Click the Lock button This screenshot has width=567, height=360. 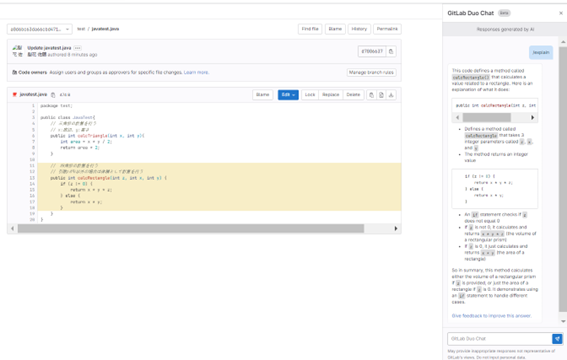310,95
